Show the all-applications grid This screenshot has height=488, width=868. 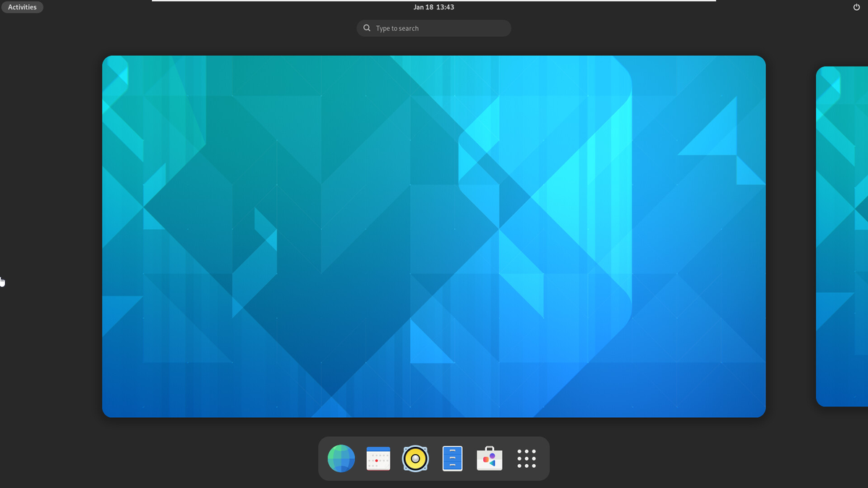tap(526, 458)
